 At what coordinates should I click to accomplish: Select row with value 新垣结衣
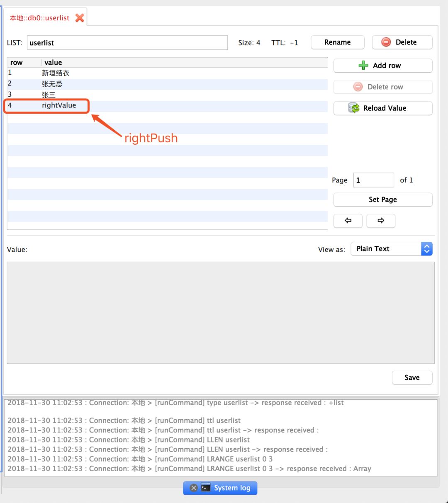[x=168, y=73]
